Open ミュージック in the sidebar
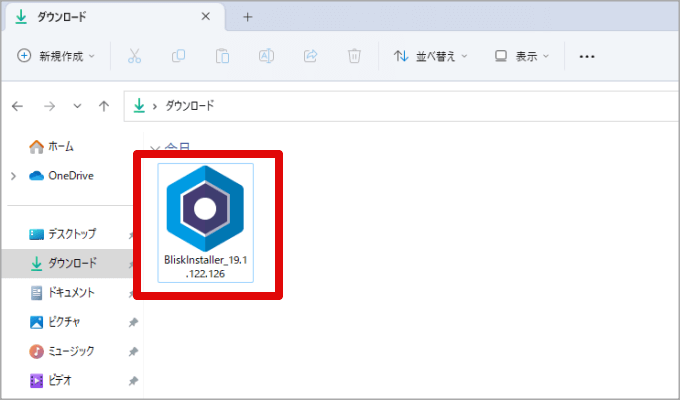 61,351
